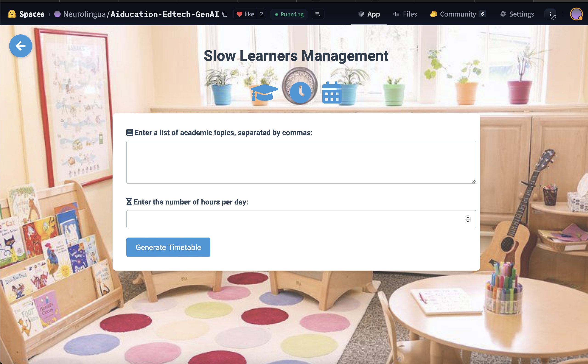Open the logs icon next to Running
Screen dimensions: 588x364
(x=318, y=14)
